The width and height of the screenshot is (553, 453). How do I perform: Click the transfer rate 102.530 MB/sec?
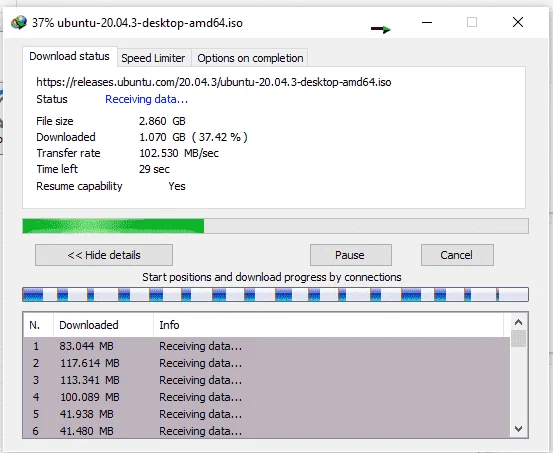click(x=179, y=153)
